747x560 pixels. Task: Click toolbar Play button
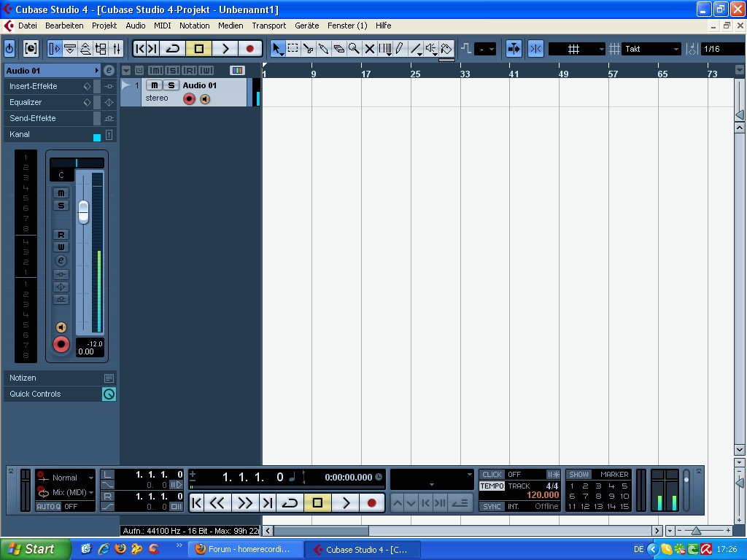(x=225, y=49)
